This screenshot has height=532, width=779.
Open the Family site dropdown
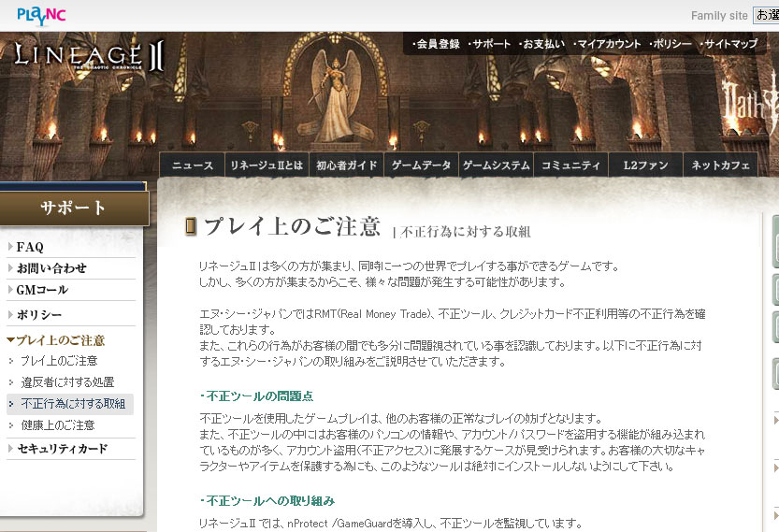(x=765, y=15)
